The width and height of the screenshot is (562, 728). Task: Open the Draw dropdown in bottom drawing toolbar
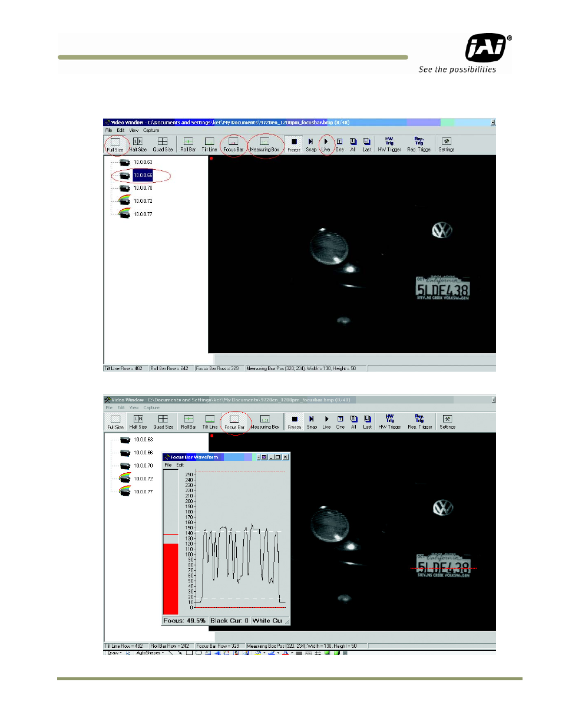pos(114,653)
